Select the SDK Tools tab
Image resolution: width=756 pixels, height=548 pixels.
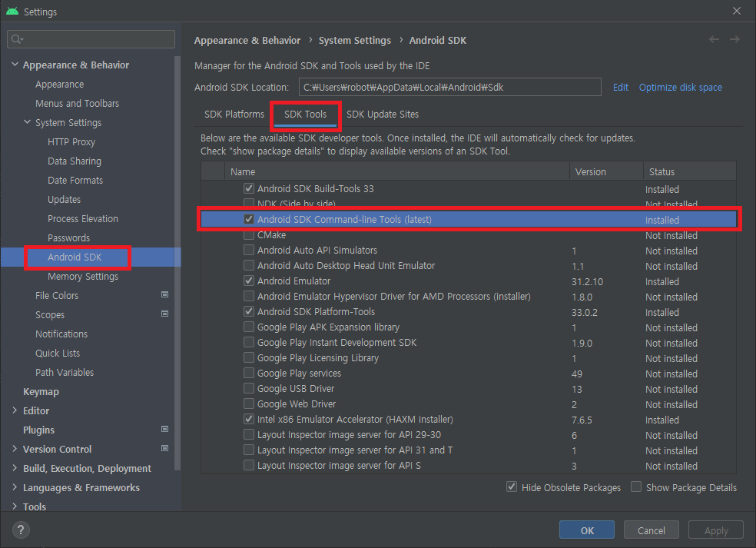(305, 115)
